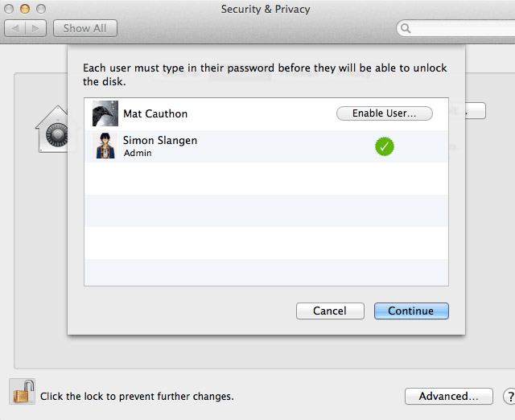515x420 pixels.
Task: Click Enable User for Mat Cauthon
Action: 385,113
